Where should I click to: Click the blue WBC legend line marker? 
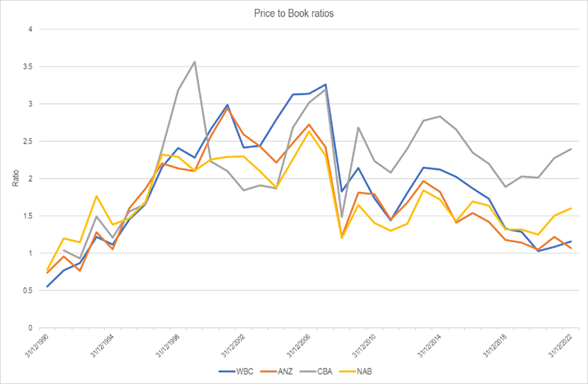[x=227, y=371]
